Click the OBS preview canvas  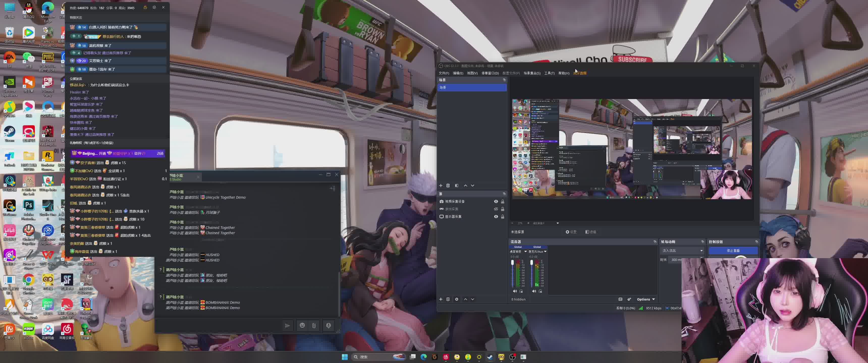(632, 149)
